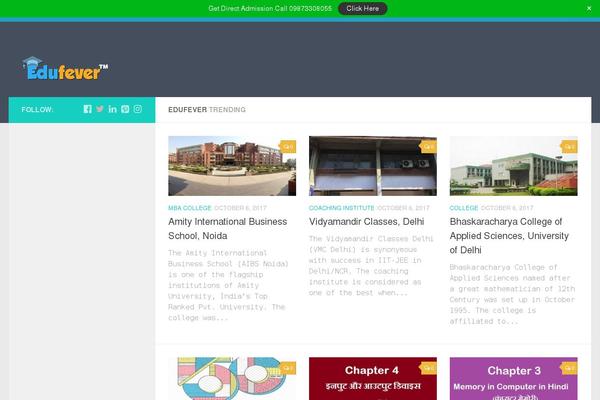
Task: Open Edufever LinkedIn icon
Action: coord(112,109)
